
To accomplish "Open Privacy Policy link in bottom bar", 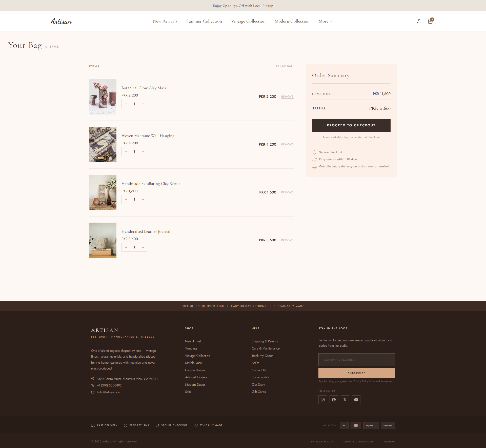I will [322, 442].
